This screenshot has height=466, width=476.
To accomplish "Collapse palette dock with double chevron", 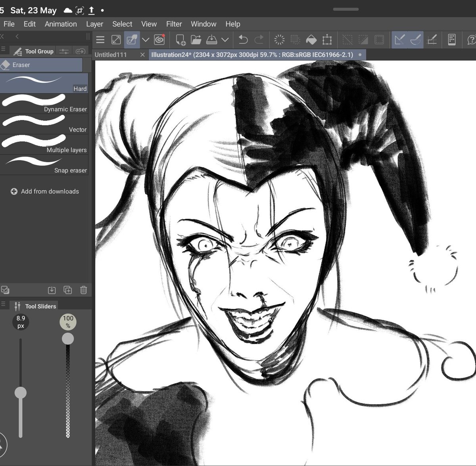I will click(x=2, y=36).
